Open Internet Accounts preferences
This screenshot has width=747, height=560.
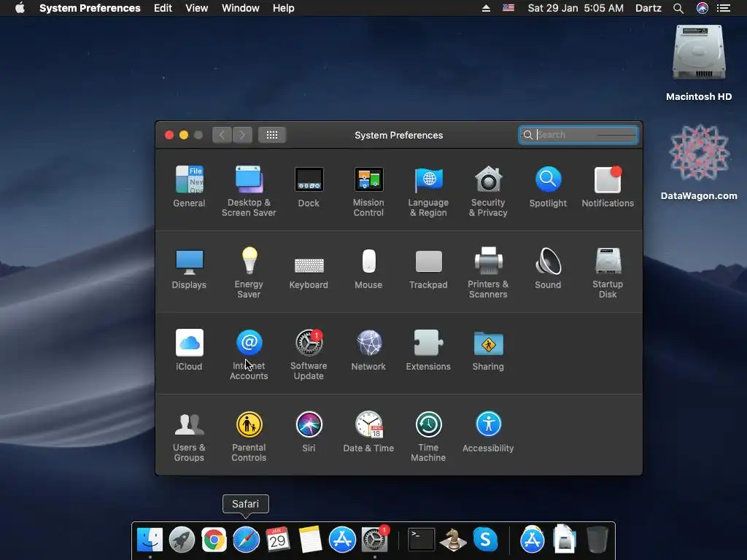tap(249, 354)
